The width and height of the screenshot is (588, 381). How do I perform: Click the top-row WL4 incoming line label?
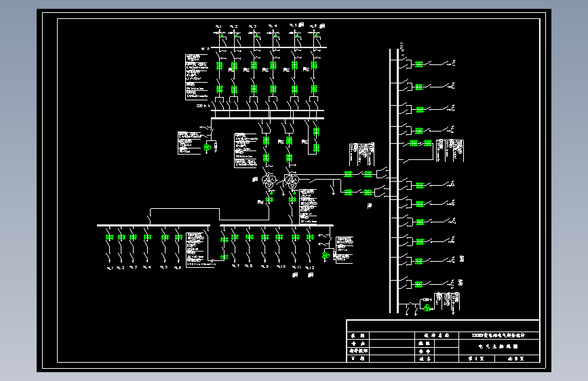click(273, 26)
